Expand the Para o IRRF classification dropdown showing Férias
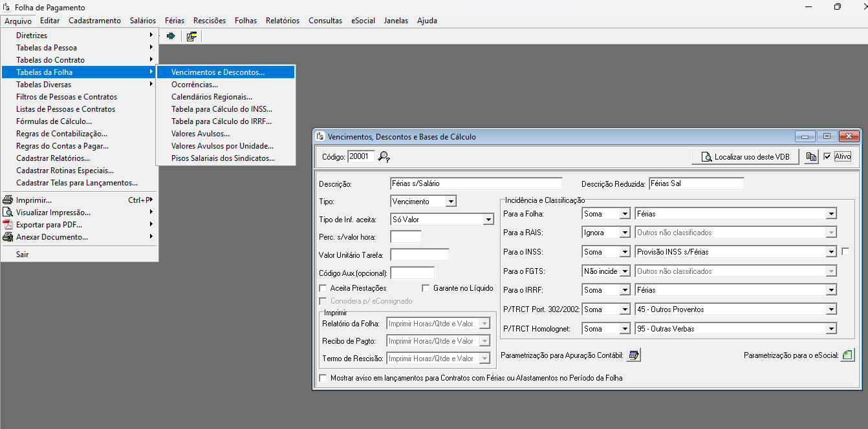 point(831,290)
